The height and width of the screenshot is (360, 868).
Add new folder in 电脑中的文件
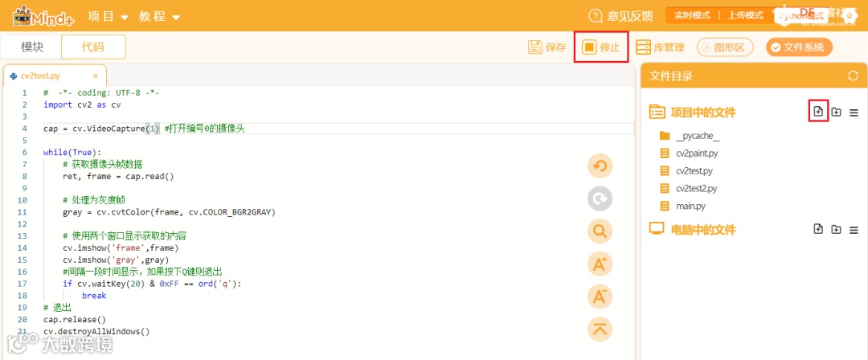(x=837, y=229)
